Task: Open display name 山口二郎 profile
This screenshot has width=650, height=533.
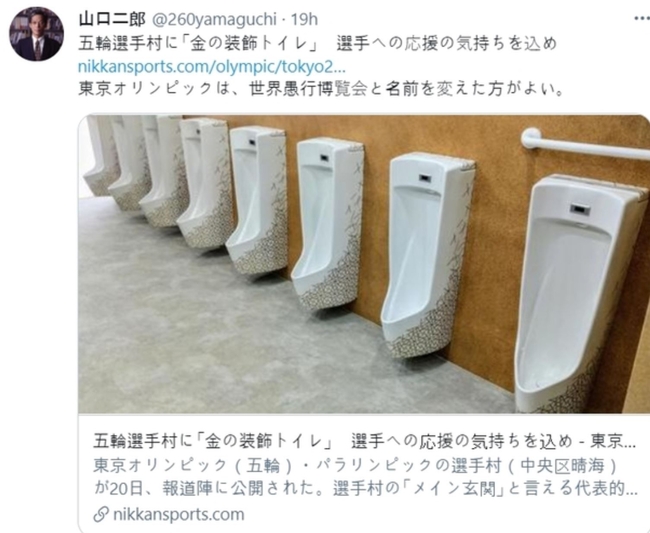Action: click(x=112, y=19)
